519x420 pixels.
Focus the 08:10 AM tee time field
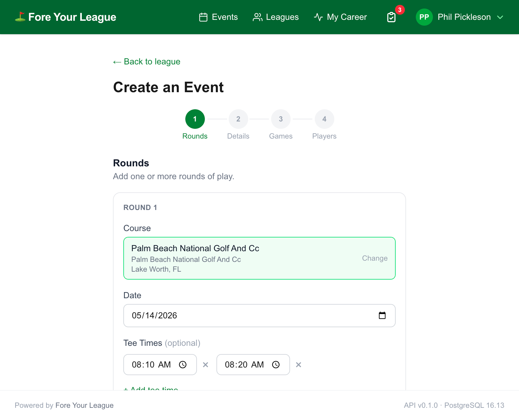click(x=160, y=365)
